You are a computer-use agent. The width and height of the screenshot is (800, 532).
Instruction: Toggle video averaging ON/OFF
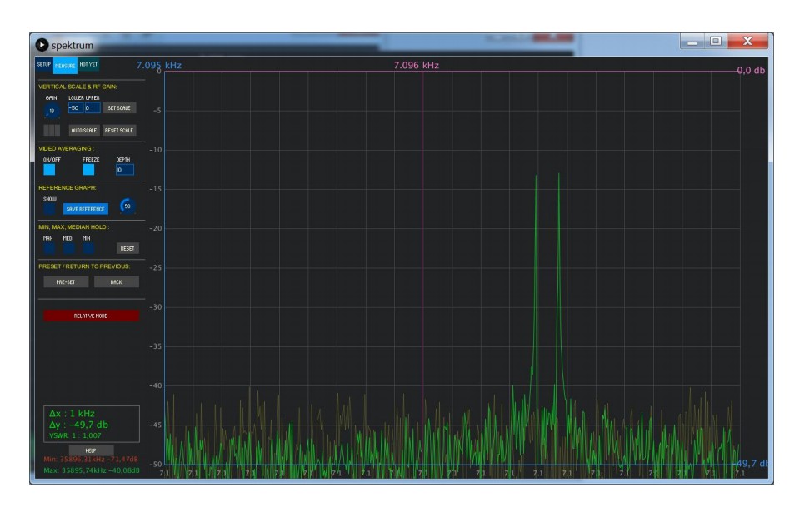click(49, 170)
